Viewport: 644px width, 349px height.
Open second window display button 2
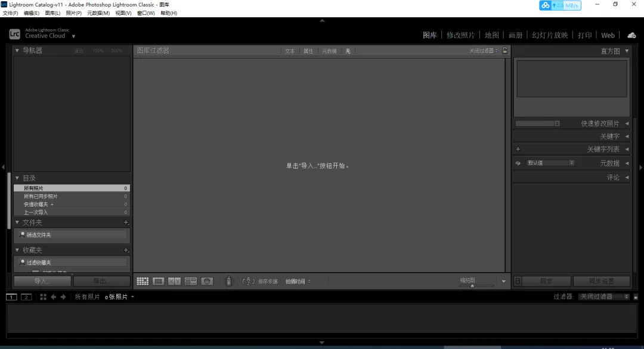[x=26, y=297]
